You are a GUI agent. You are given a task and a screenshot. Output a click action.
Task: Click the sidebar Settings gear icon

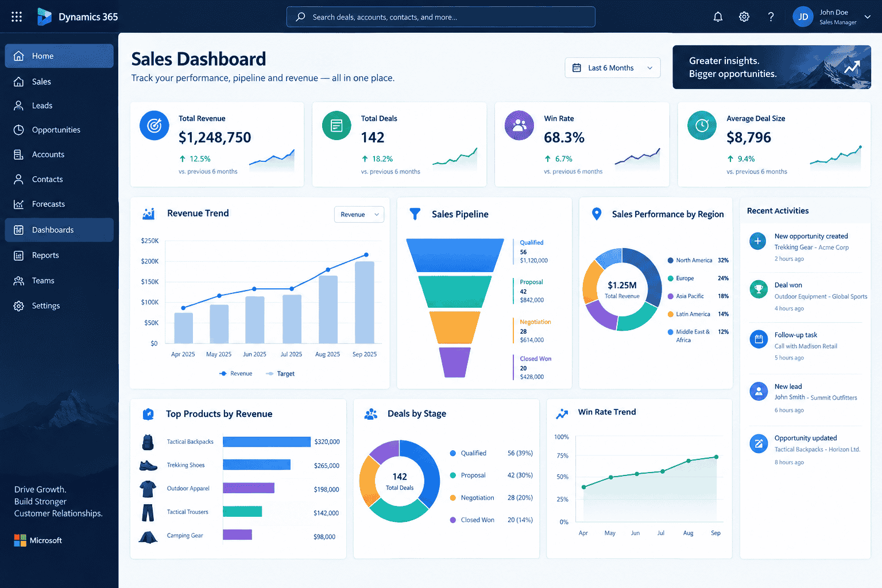click(19, 306)
